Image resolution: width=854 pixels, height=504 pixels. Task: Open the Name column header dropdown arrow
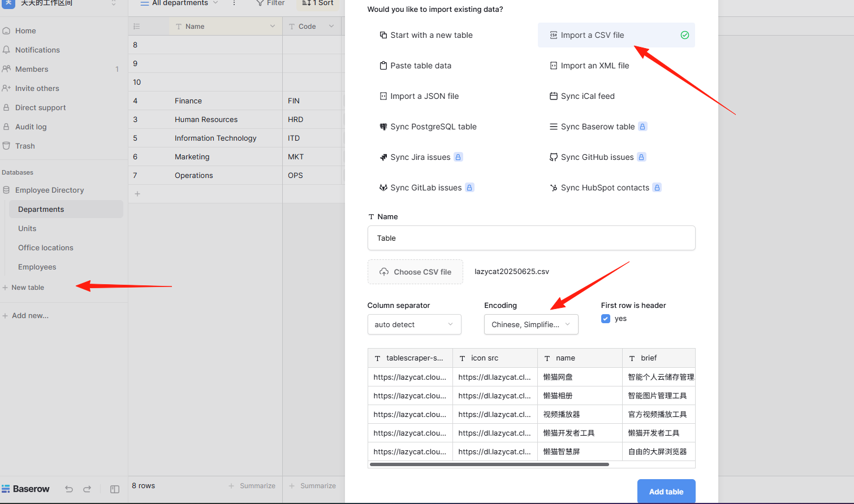pyautogui.click(x=273, y=26)
